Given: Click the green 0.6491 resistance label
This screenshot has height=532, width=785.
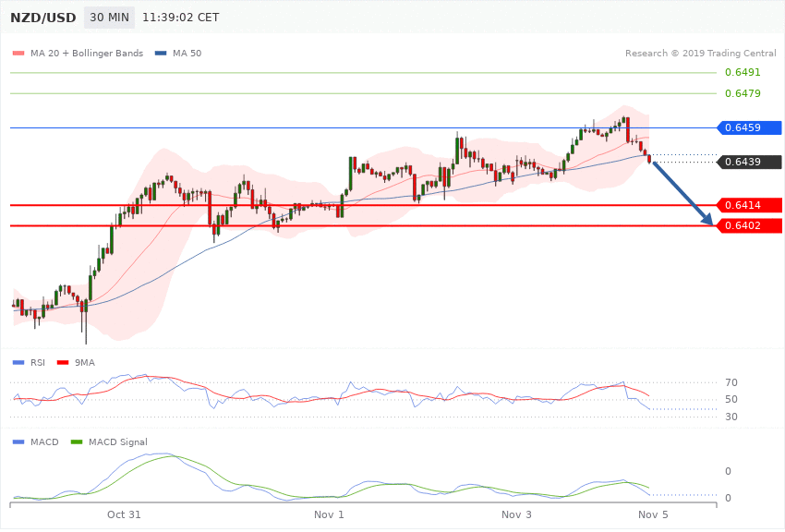Looking at the screenshot, I should coord(742,72).
